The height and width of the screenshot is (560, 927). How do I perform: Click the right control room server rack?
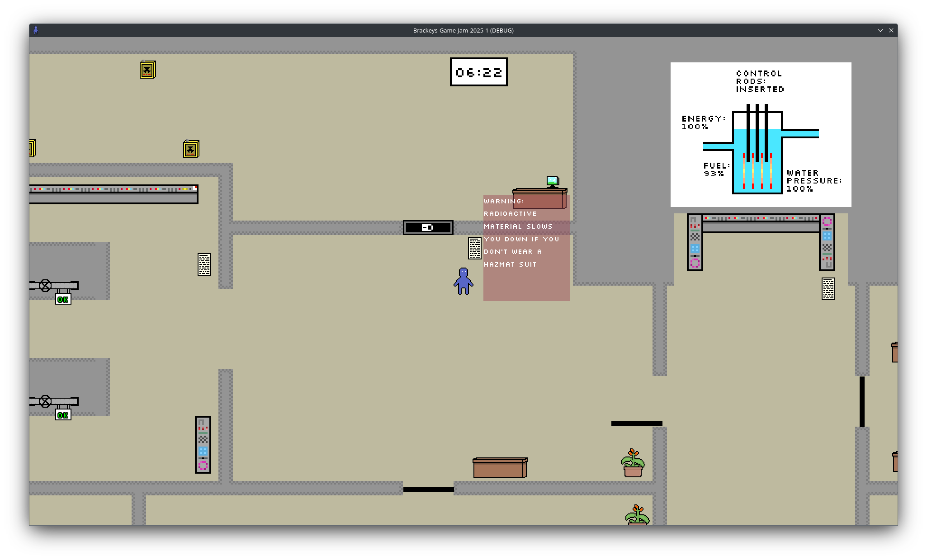tap(827, 242)
